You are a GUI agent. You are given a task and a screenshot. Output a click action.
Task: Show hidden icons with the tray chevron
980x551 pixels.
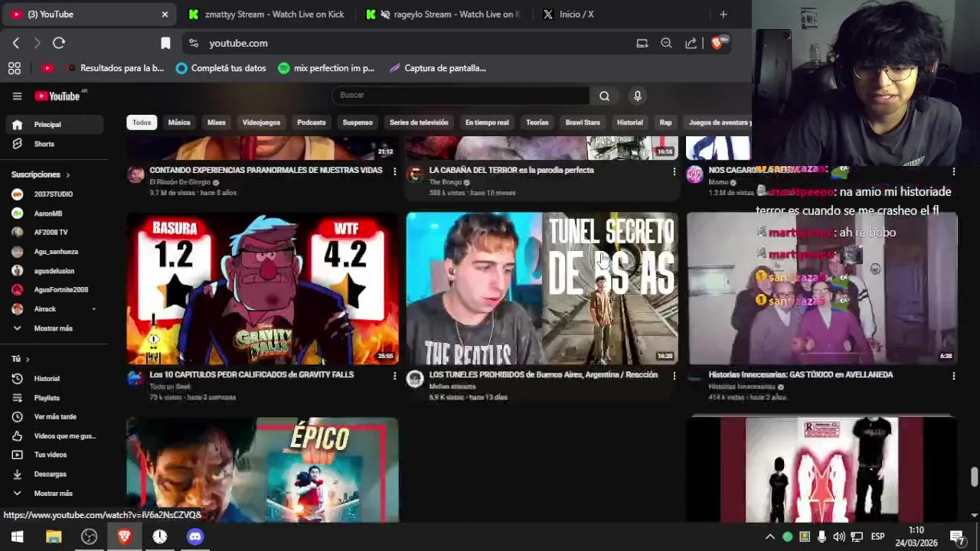[x=770, y=536]
